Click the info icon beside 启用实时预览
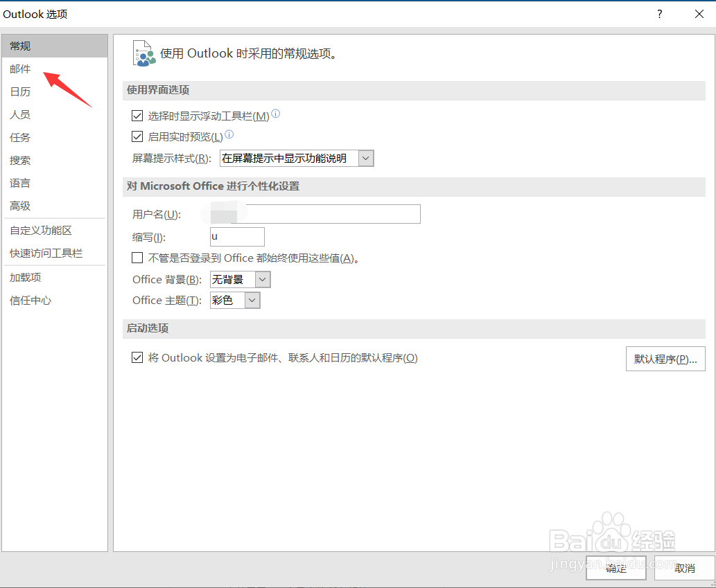The width and height of the screenshot is (716, 588). click(229, 135)
